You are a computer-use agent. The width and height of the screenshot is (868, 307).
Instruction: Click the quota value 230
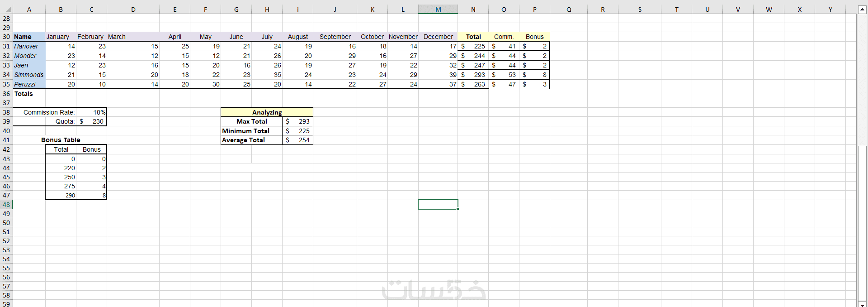click(x=92, y=121)
